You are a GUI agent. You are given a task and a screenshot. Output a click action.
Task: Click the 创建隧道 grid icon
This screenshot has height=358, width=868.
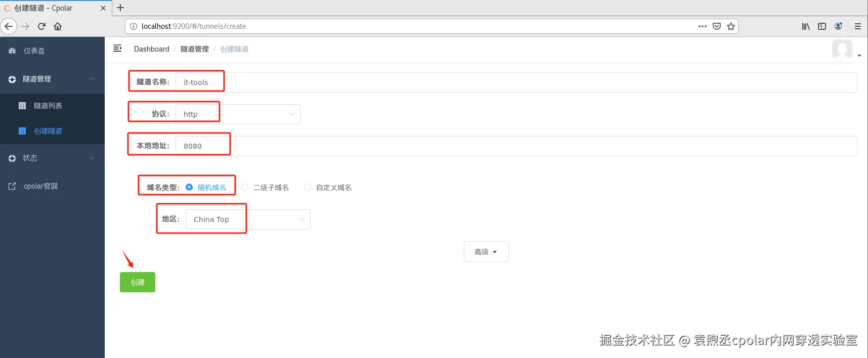pyautogui.click(x=22, y=131)
